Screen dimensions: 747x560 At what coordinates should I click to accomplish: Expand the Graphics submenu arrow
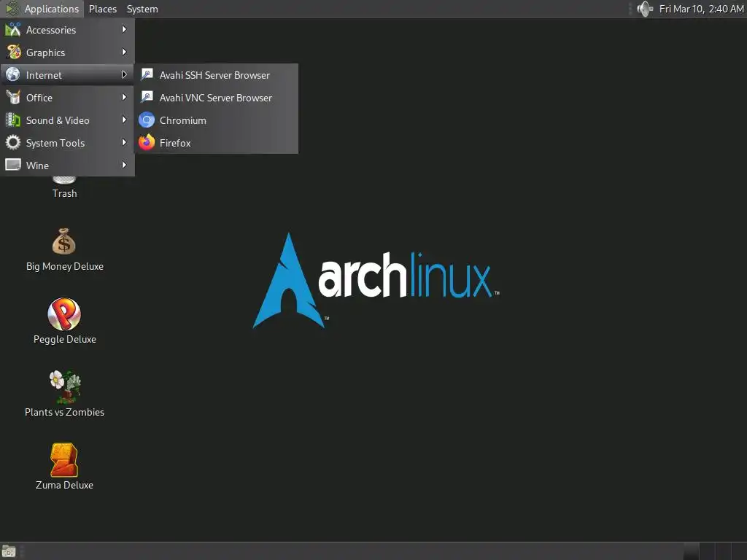point(124,52)
